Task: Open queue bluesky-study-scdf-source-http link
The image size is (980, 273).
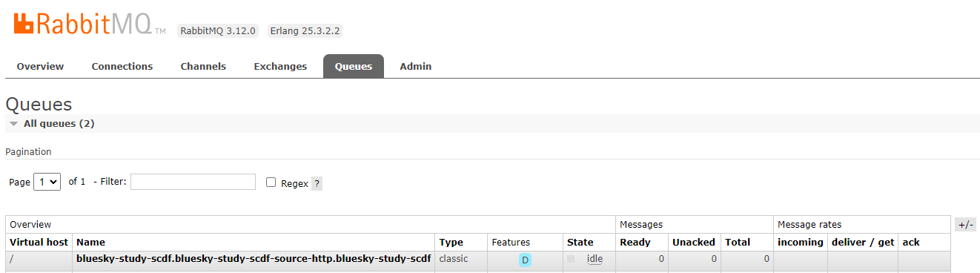Action: point(254,259)
